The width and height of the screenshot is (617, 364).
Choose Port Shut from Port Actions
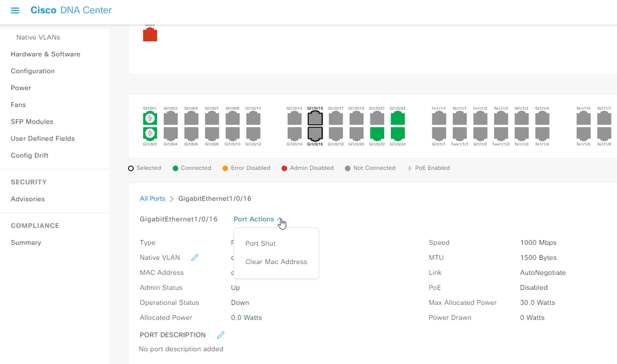click(x=261, y=243)
